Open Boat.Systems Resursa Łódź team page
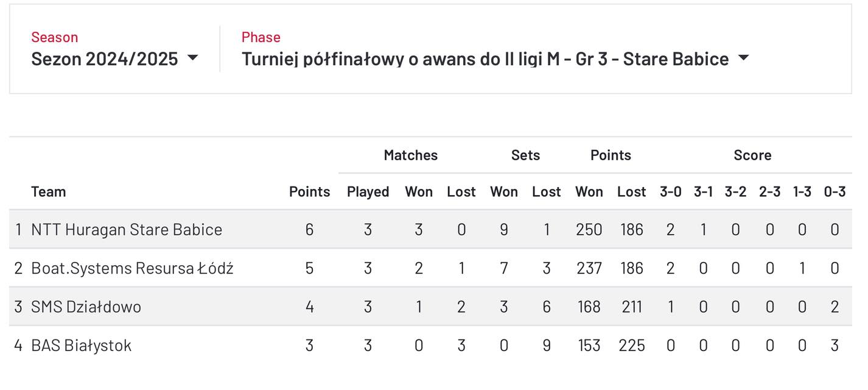 coord(132,268)
